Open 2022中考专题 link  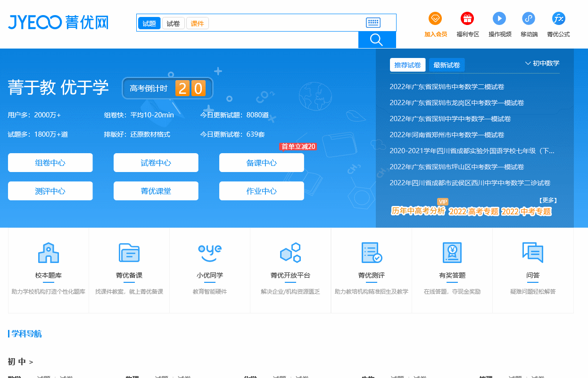click(x=526, y=212)
